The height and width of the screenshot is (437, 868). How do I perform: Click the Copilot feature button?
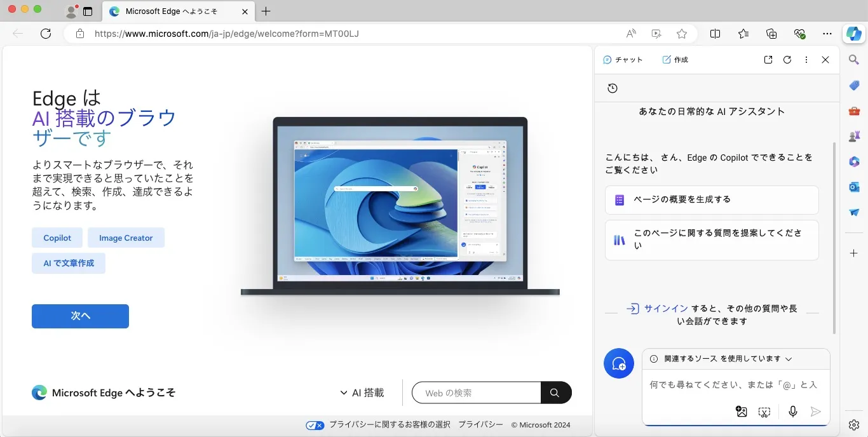click(x=57, y=238)
